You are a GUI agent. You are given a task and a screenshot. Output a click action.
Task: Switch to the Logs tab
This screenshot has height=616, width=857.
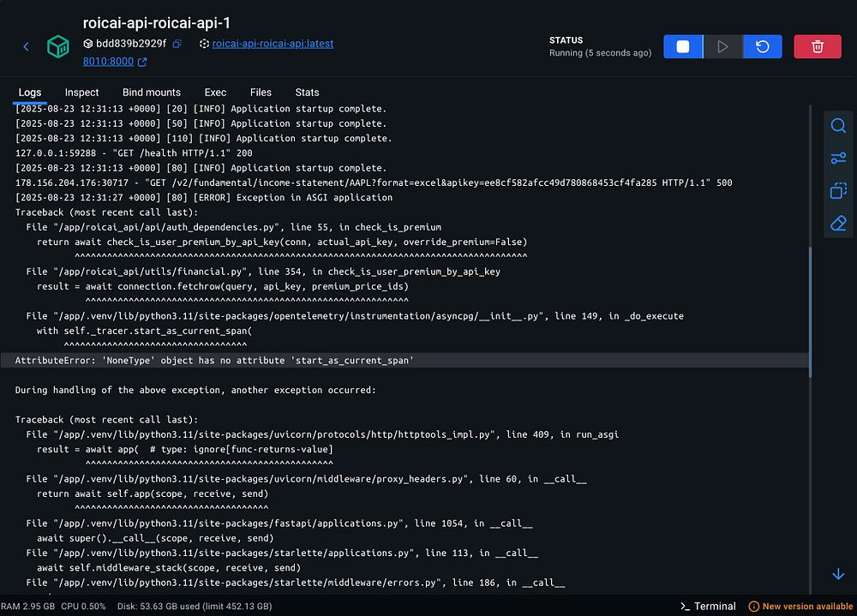point(29,93)
